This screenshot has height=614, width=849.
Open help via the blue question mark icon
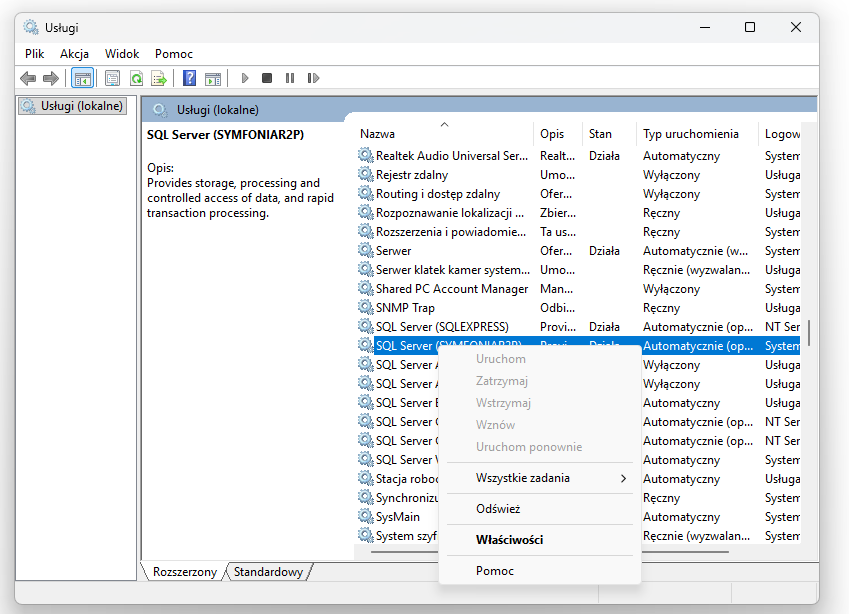[189, 79]
